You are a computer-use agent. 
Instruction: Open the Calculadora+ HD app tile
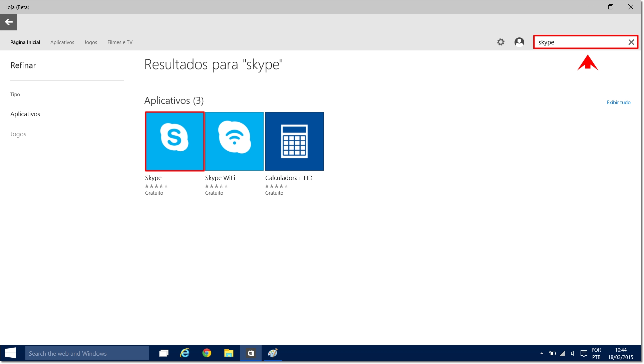(x=294, y=141)
